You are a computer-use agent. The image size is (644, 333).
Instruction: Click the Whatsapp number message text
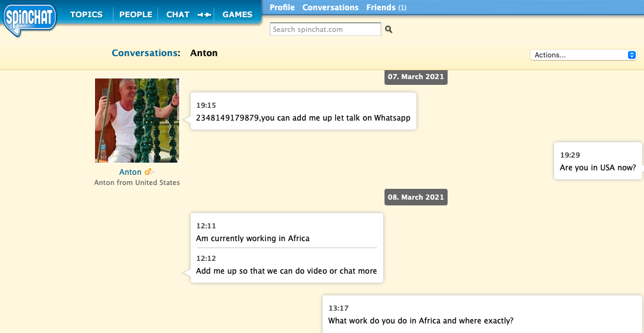(x=303, y=118)
